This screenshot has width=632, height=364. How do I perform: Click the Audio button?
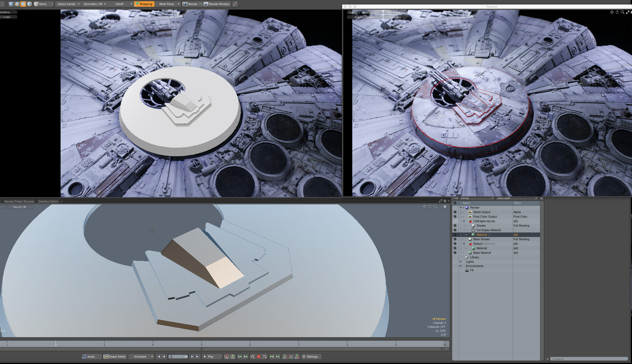pyautogui.click(x=91, y=357)
